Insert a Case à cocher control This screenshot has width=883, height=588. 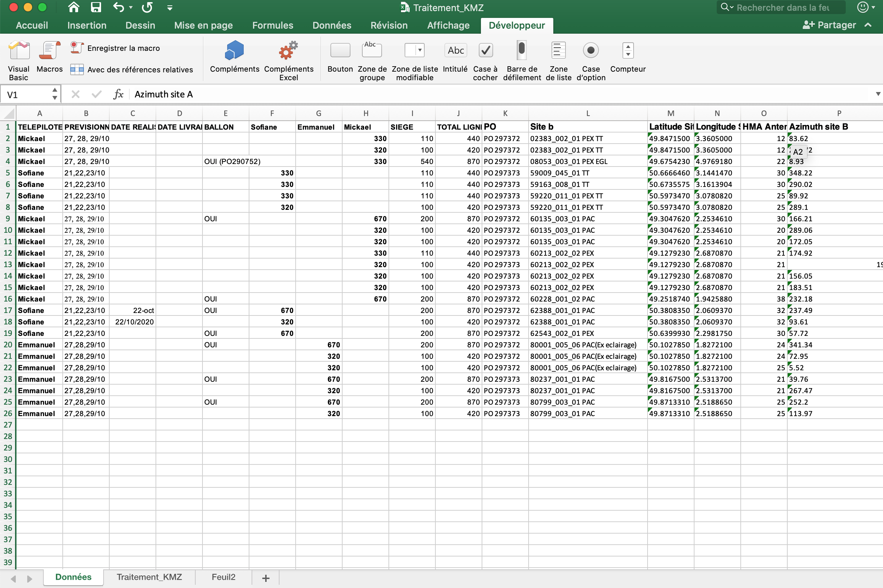tap(485, 60)
